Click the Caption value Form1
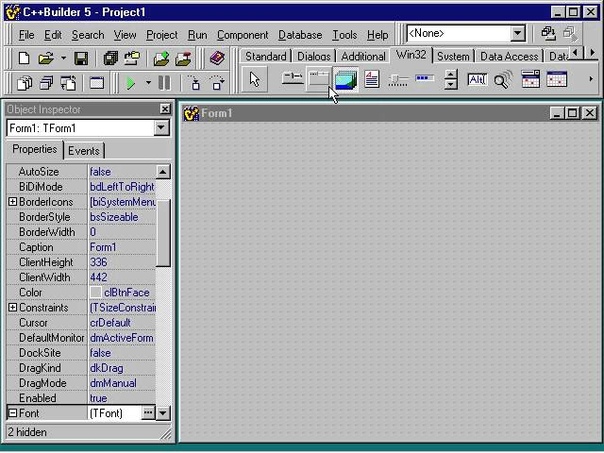The height and width of the screenshot is (453, 604). pyautogui.click(x=103, y=247)
